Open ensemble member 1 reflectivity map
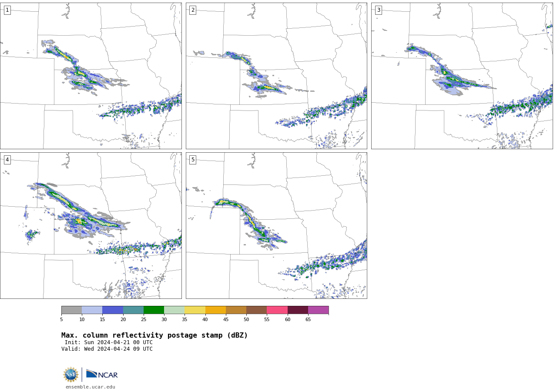This screenshot has width=557, height=392. [91, 76]
